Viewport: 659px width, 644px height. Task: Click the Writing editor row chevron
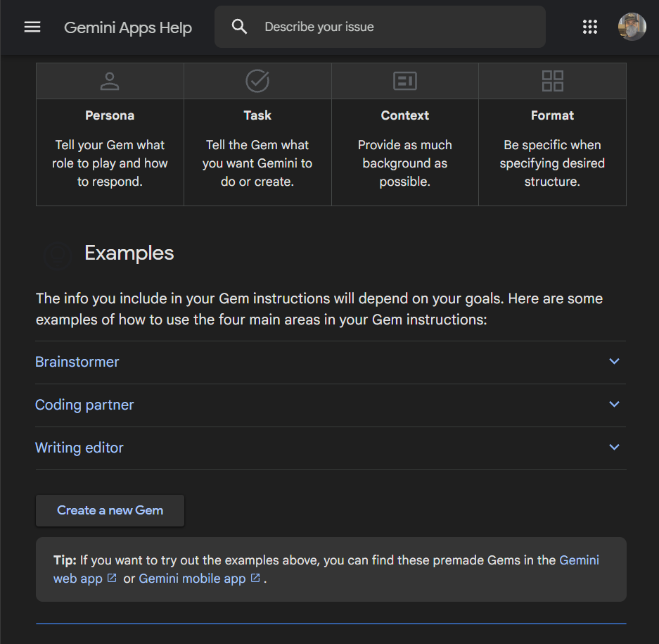click(x=614, y=447)
